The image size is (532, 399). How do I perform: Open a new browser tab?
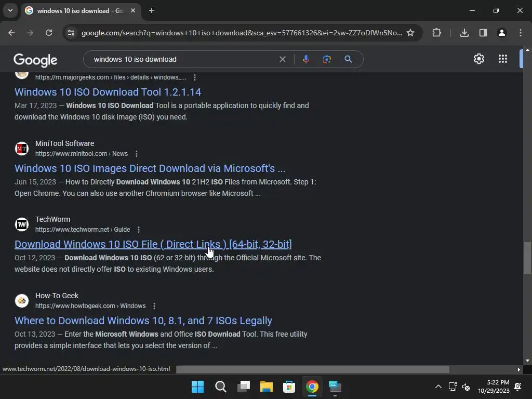pyautogui.click(x=152, y=10)
